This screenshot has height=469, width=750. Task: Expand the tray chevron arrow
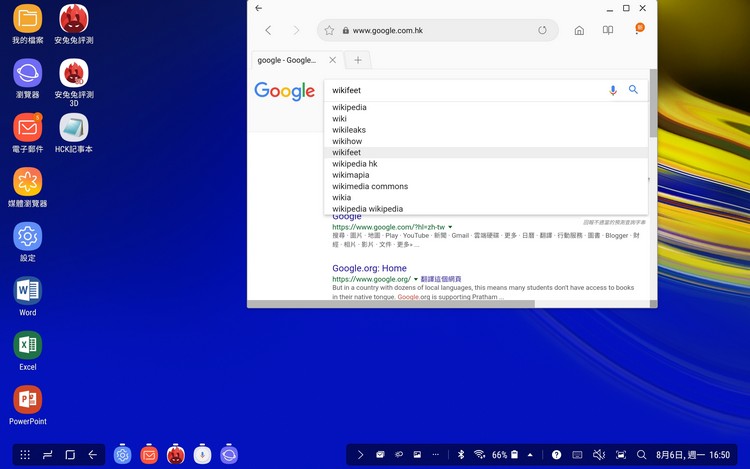click(360, 455)
